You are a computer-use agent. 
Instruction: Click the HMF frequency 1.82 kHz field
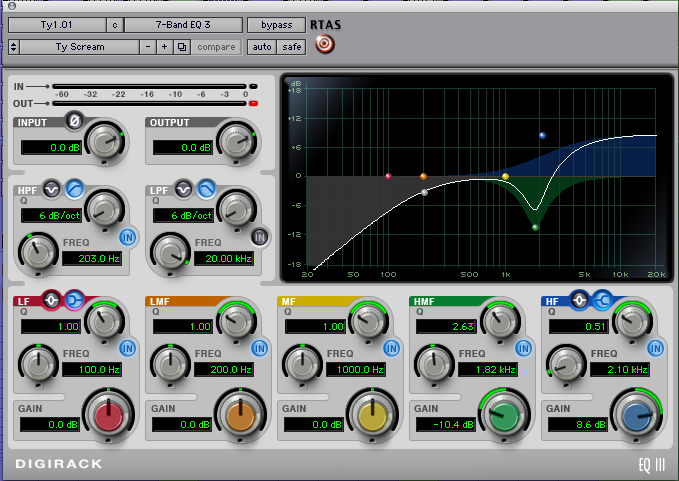click(x=488, y=369)
